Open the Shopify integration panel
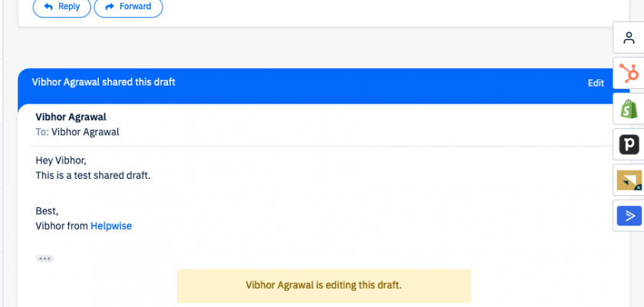644x307 pixels. 629,109
